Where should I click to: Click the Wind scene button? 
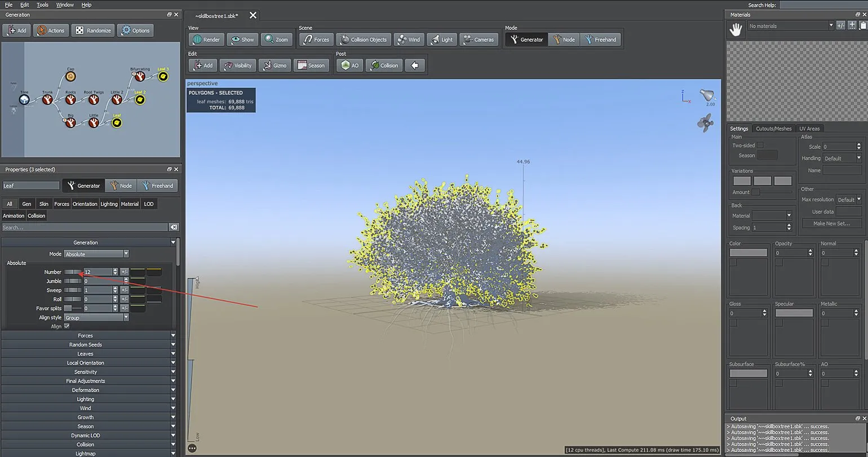[409, 39]
